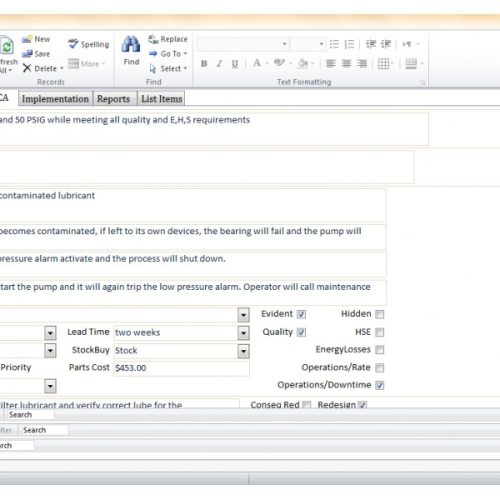Pick the font color button
This screenshot has height=500, width=500.
pos(257,63)
